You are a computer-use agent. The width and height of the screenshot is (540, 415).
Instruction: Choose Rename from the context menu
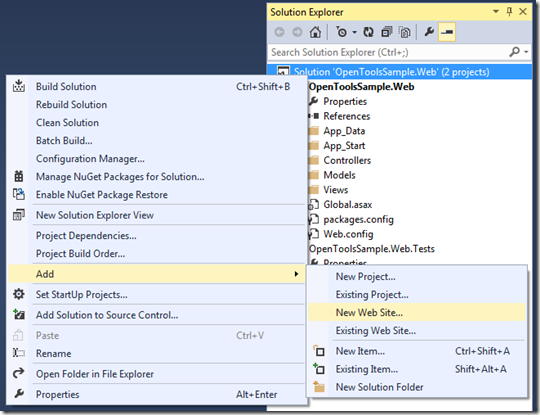(156, 354)
